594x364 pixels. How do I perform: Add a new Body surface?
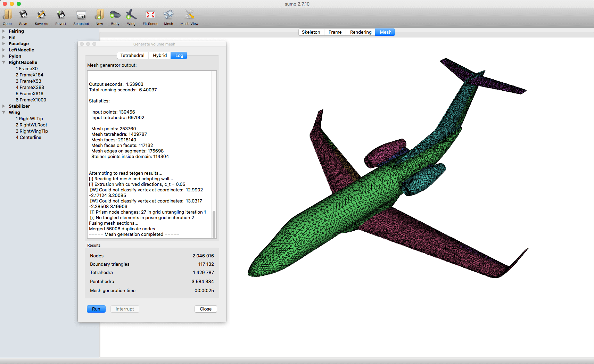pos(115,15)
